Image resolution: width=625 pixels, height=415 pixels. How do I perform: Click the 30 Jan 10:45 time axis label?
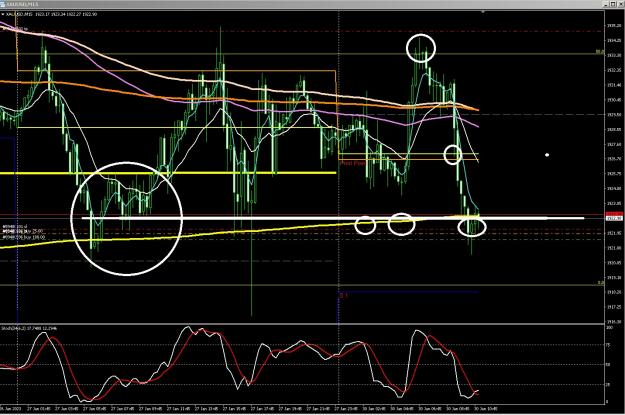click(485, 409)
